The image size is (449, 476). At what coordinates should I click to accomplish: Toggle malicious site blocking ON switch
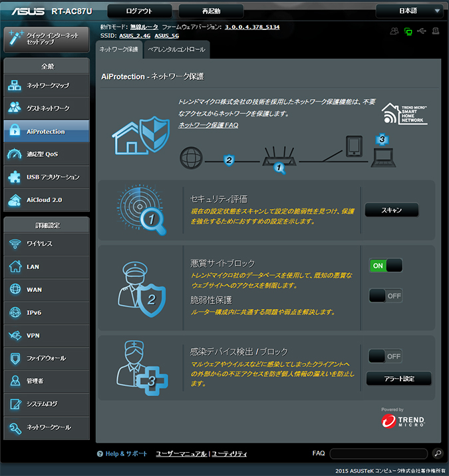[x=386, y=266]
